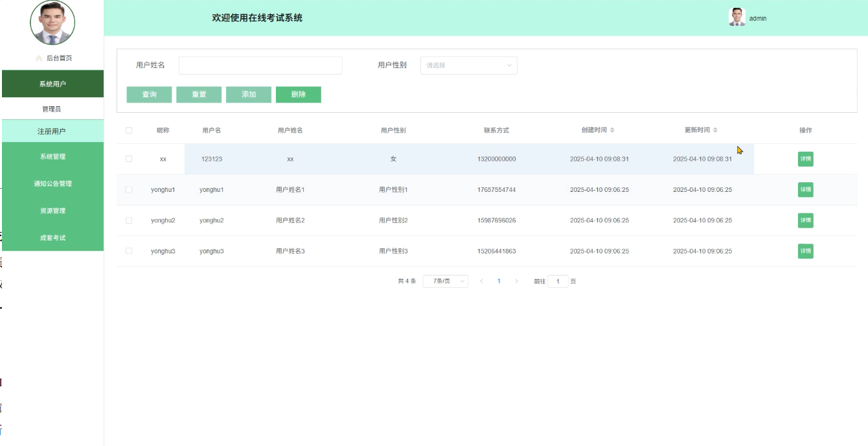
Task: Click the 用户性别2 cell
Action: click(x=393, y=220)
